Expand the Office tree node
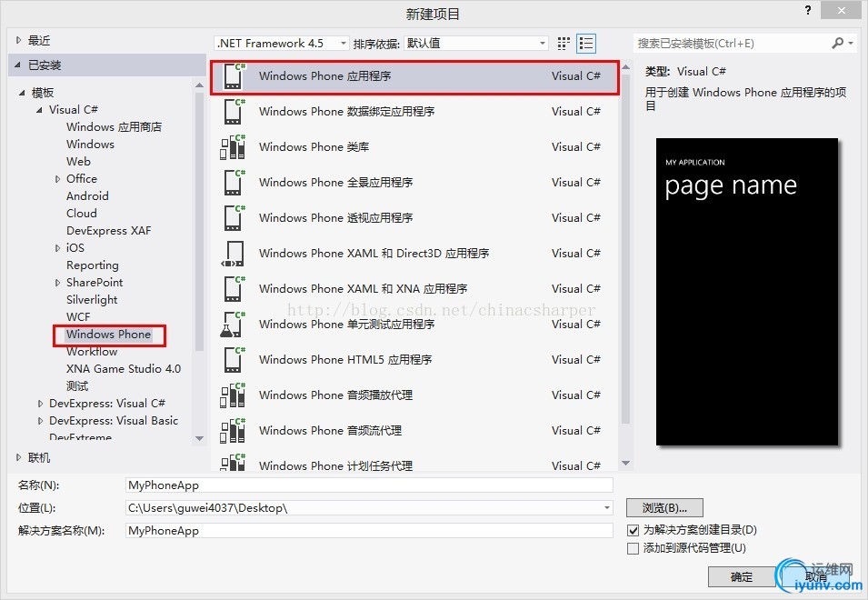The height and width of the screenshot is (600, 868). (x=57, y=179)
